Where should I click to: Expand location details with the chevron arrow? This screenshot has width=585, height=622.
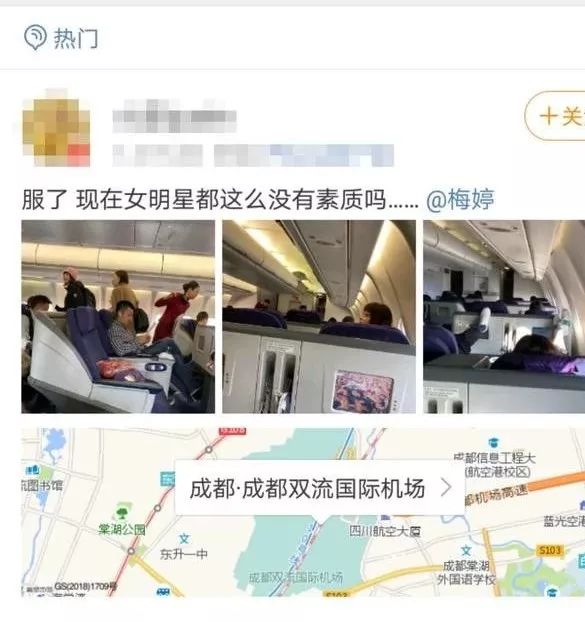pyautogui.click(x=447, y=488)
